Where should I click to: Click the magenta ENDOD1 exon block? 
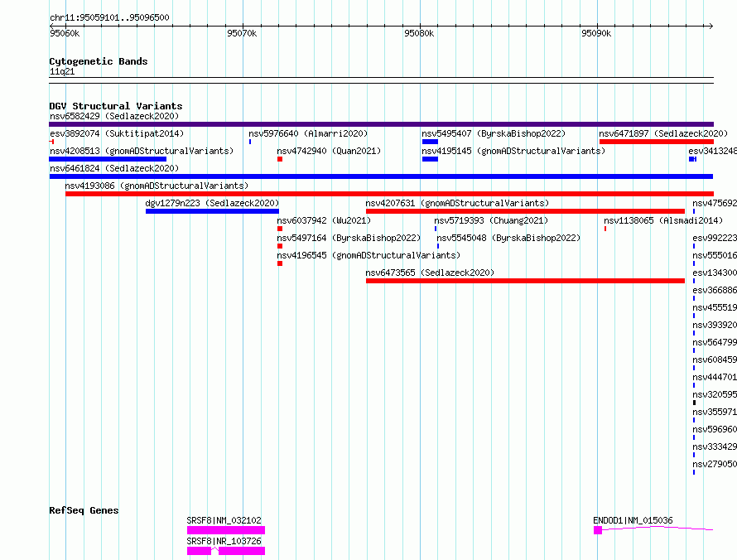coord(598,530)
